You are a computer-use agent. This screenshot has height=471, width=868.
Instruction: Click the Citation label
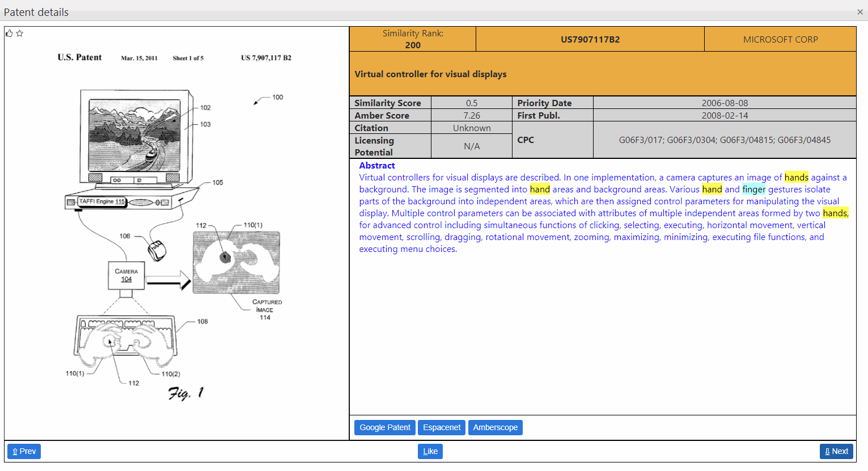click(371, 128)
